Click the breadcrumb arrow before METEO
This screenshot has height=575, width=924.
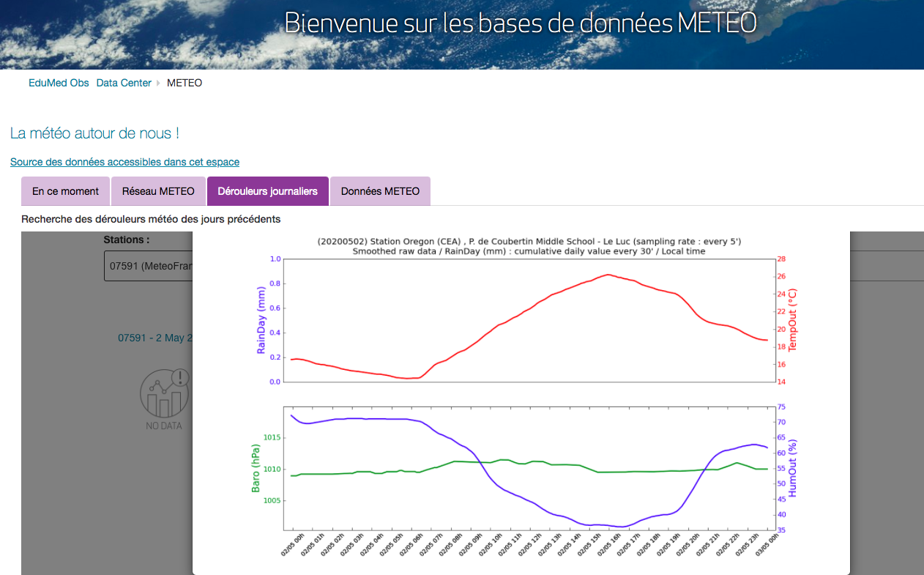pyautogui.click(x=159, y=84)
